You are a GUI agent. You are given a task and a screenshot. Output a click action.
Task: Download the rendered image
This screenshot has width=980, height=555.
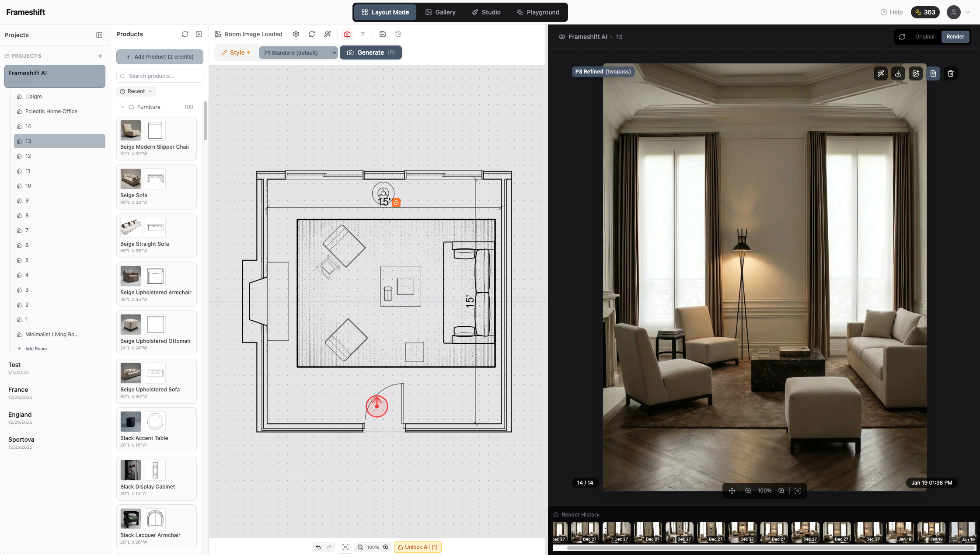[898, 73]
